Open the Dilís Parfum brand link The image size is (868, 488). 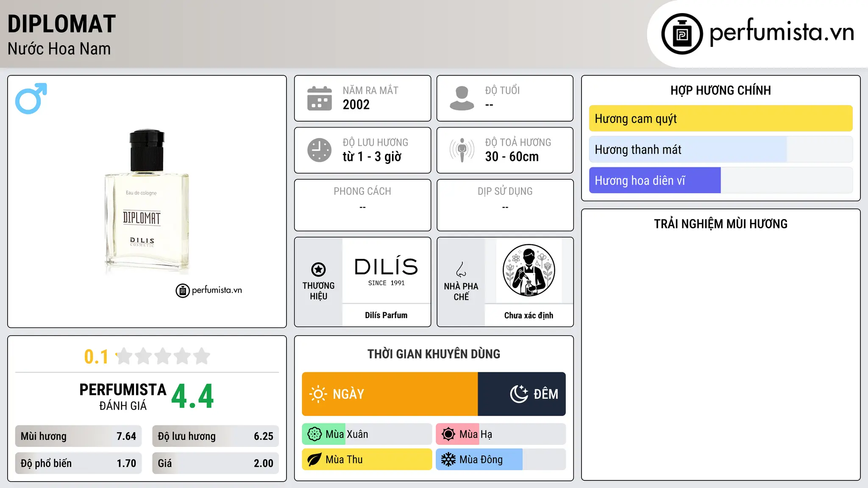[386, 315]
